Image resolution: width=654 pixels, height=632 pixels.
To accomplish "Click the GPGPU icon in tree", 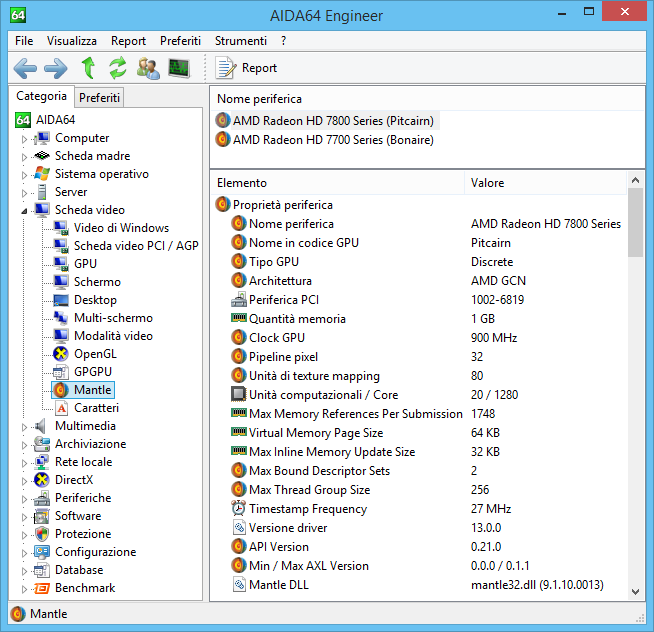I will coord(61,372).
